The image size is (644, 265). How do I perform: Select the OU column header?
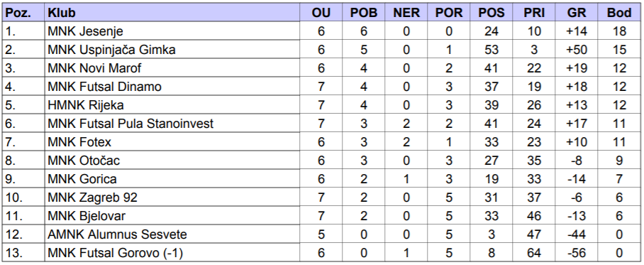[x=321, y=13]
